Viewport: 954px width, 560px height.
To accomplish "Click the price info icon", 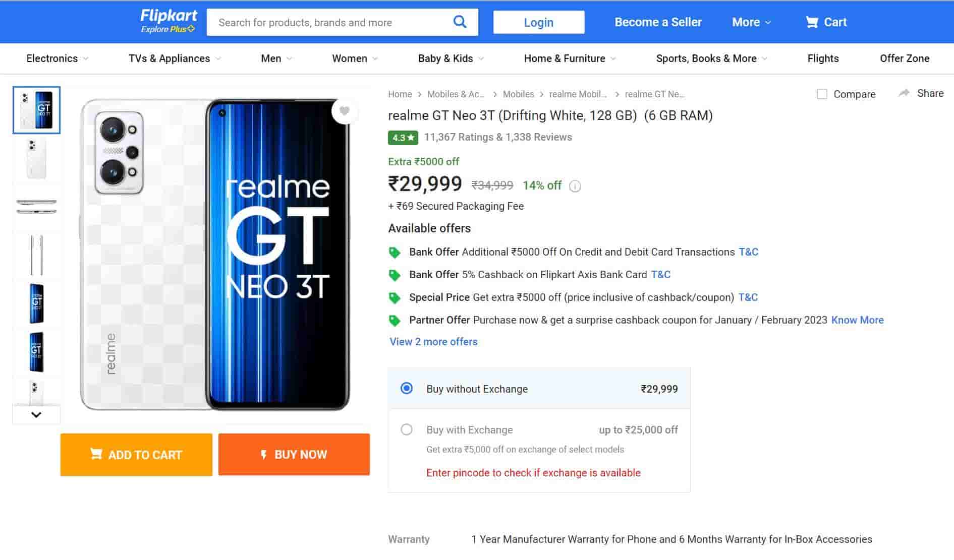I will coord(575,186).
